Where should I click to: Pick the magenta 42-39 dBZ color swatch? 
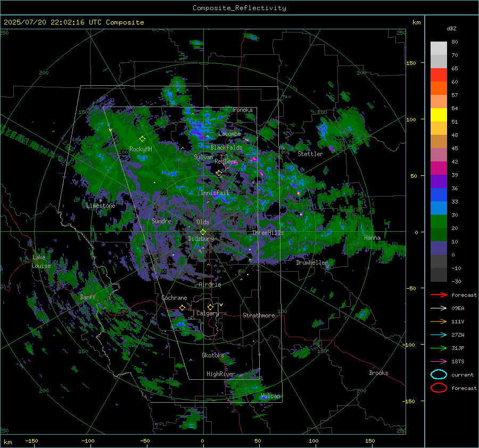pos(439,168)
